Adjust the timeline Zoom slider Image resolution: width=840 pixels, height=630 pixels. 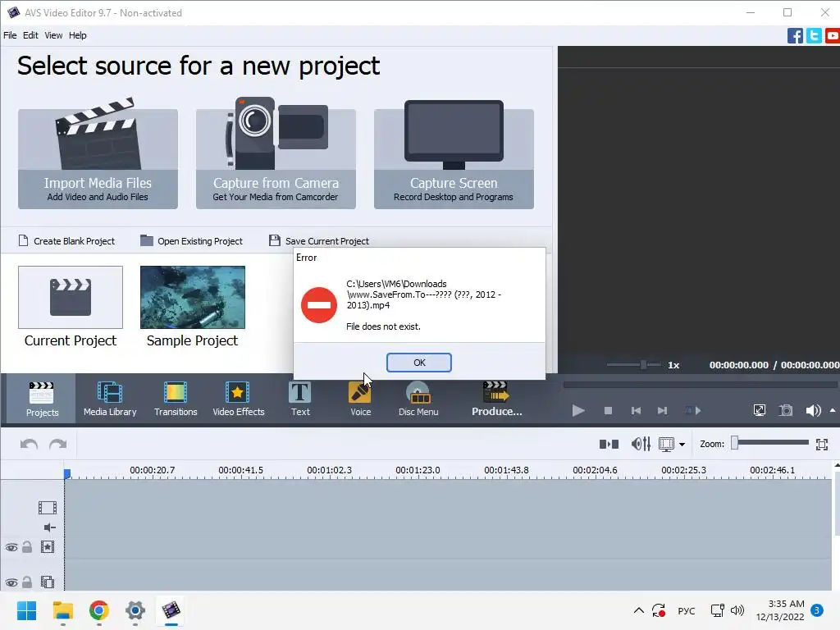coord(770,443)
